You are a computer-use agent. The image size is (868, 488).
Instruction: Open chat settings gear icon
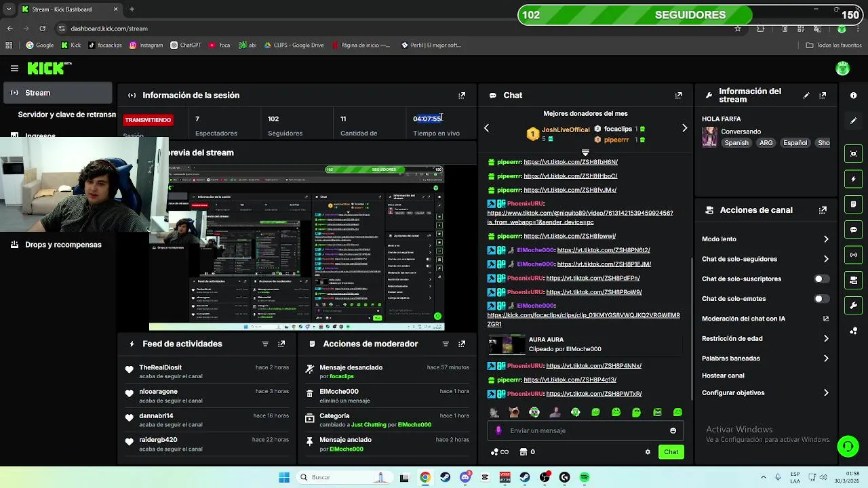coord(648,452)
